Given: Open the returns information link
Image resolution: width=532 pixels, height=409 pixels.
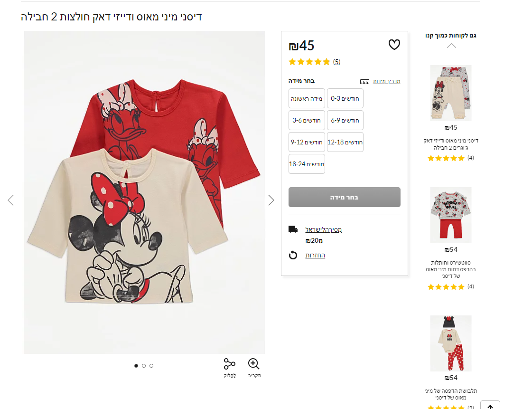Looking at the screenshot, I should (315, 256).
